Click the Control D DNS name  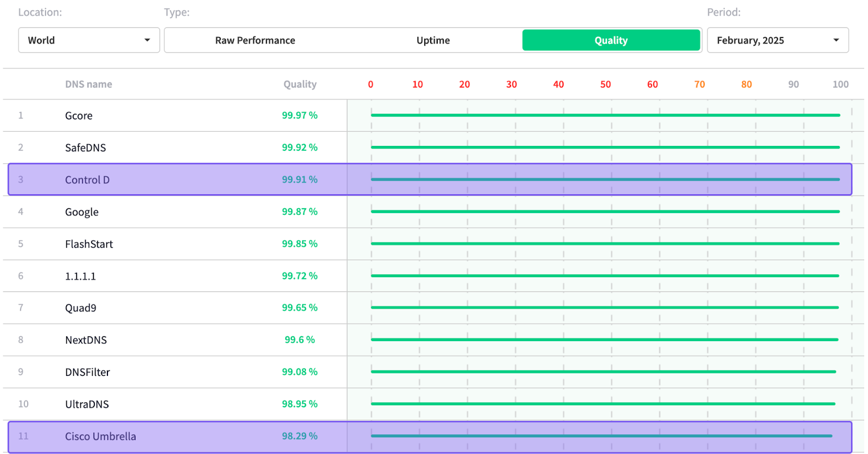tap(87, 180)
